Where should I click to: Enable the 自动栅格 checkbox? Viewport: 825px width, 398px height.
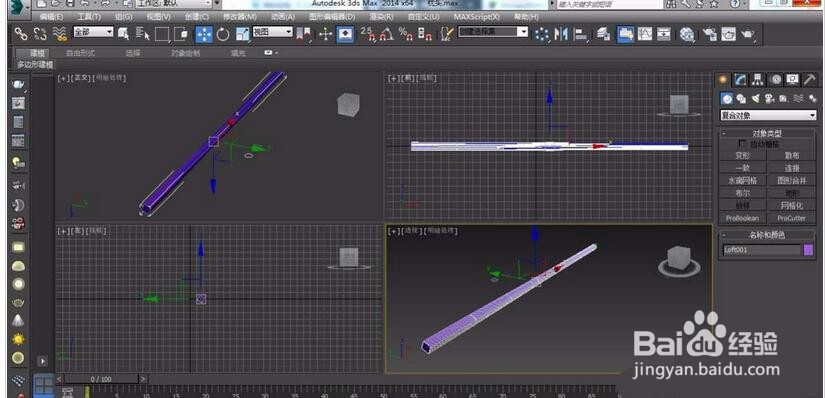[742, 143]
